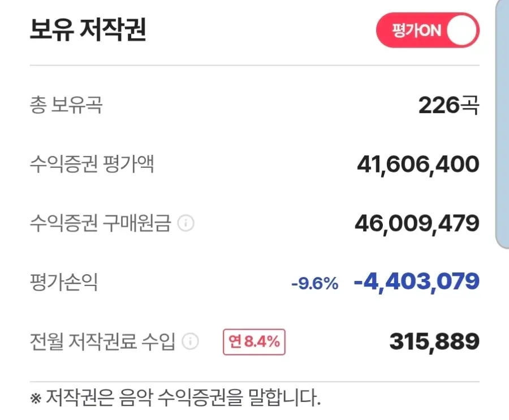This screenshot has width=509, height=420.
Task: Click the 41,606,400 valuation amount
Action: 418,165
